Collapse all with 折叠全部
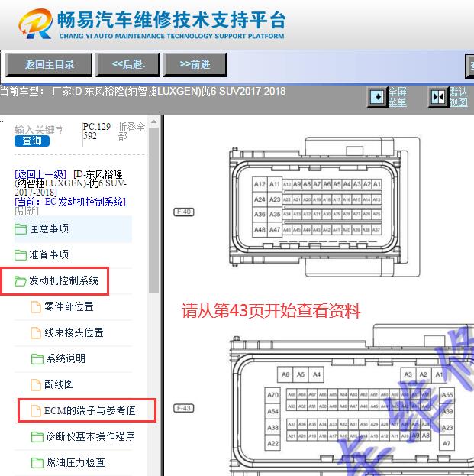This screenshot has width=474, height=476. 131,131
